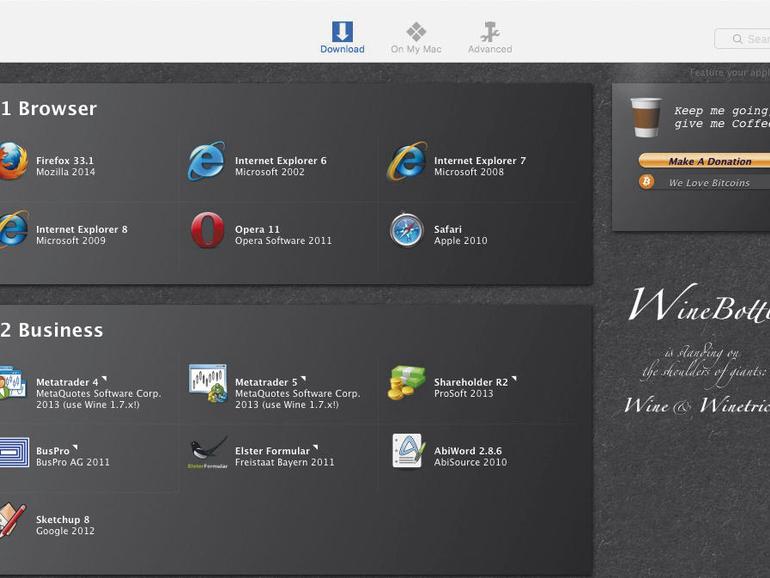The image size is (770, 578).
Task: Click the Internet Explorer 6 title
Action: (x=280, y=161)
